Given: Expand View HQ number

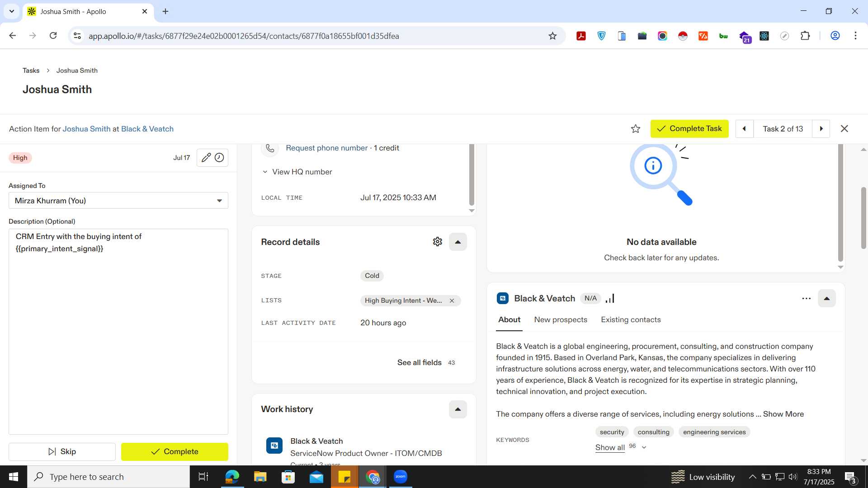Looking at the screenshot, I should click(297, 172).
